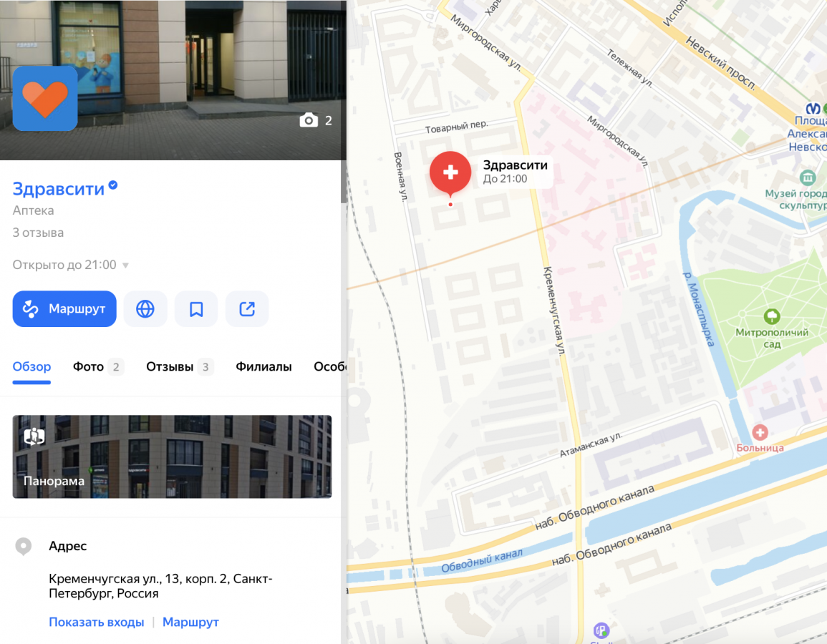Click the Показать входы link

tap(97, 622)
